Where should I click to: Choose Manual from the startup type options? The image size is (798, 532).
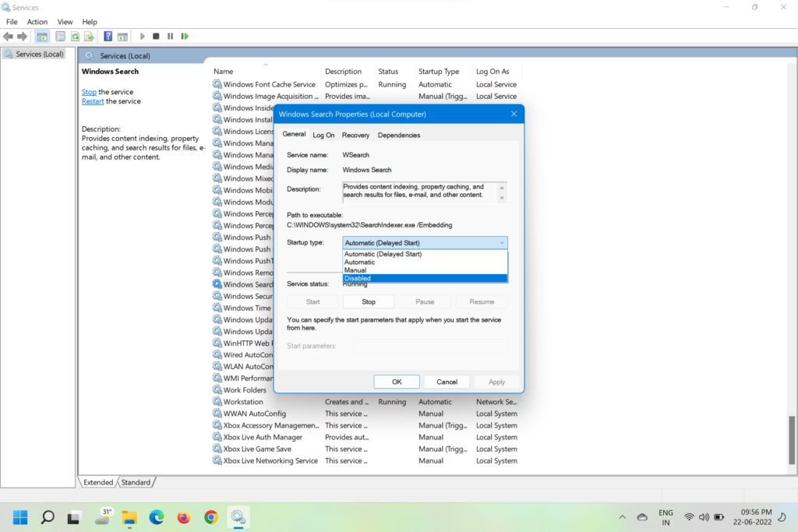click(x=425, y=270)
